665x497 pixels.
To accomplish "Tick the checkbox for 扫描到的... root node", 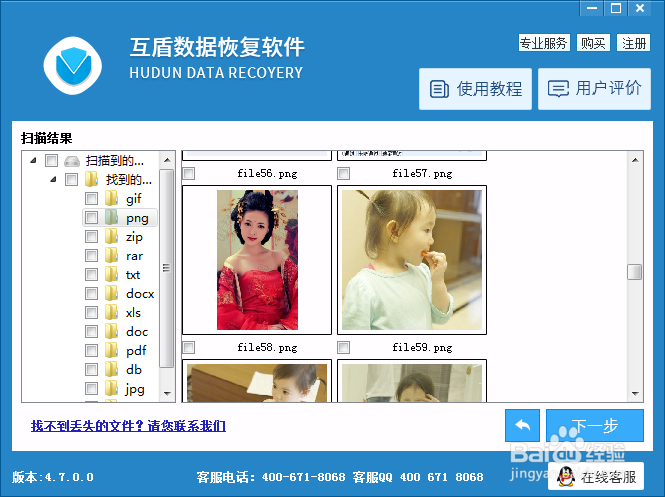I will coord(51,161).
